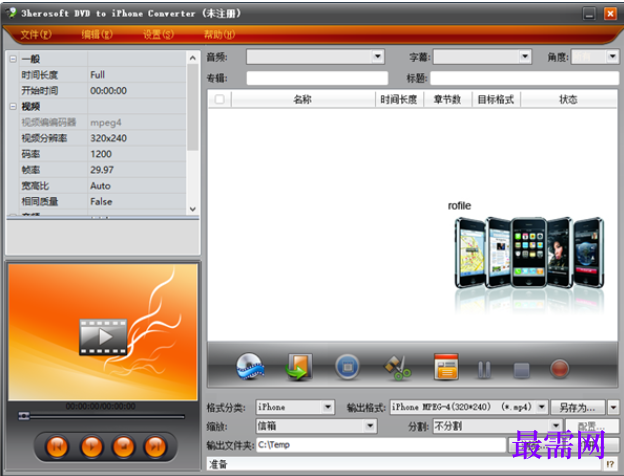Viewport: 624px width, 476px height.
Task: Click the property panel scrollbar up arrow
Action: click(x=193, y=58)
